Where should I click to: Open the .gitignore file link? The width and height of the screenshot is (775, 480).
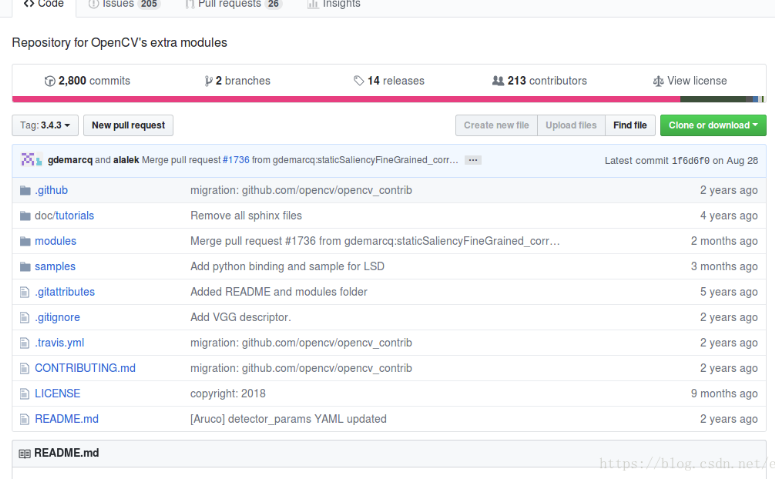pyautogui.click(x=57, y=317)
